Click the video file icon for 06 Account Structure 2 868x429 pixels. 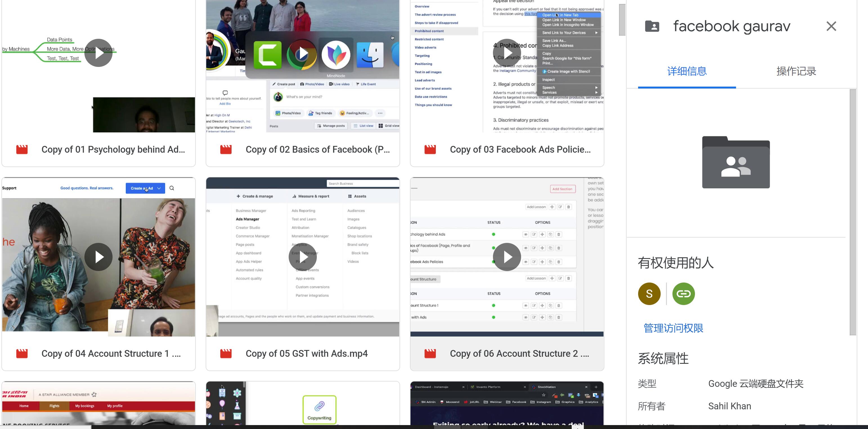[430, 354]
